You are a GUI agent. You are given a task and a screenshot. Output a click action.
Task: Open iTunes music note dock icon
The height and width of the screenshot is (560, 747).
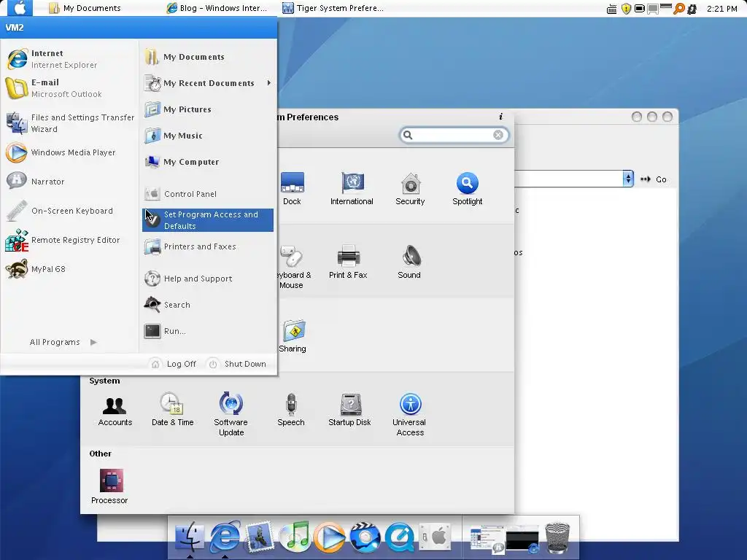pyautogui.click(x=295, y=537)
